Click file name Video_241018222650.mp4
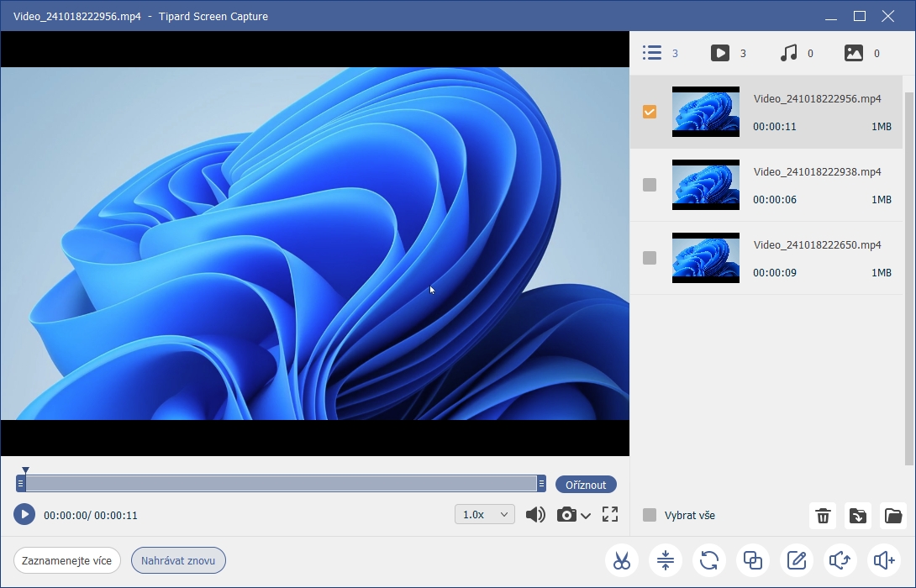The image size is (916, 588). [818, 244]
